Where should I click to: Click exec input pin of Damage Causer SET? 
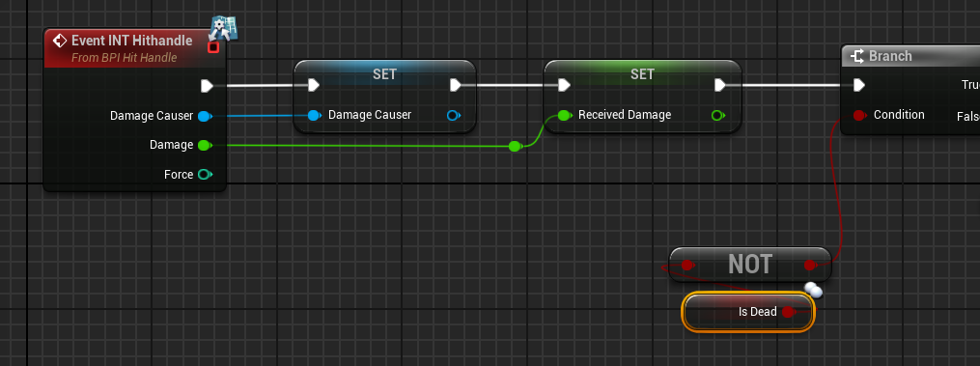pyautogui.click(x=314, y=85)
